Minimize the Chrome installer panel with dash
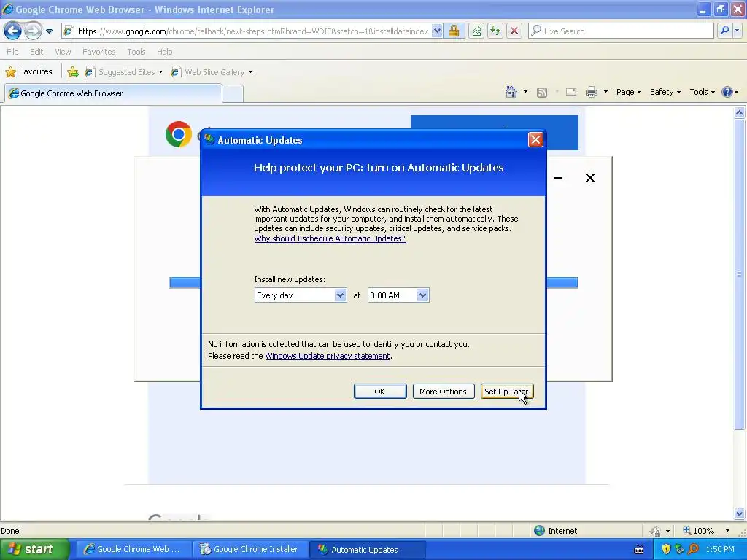The image size is (747, 560). click(558, 178)
